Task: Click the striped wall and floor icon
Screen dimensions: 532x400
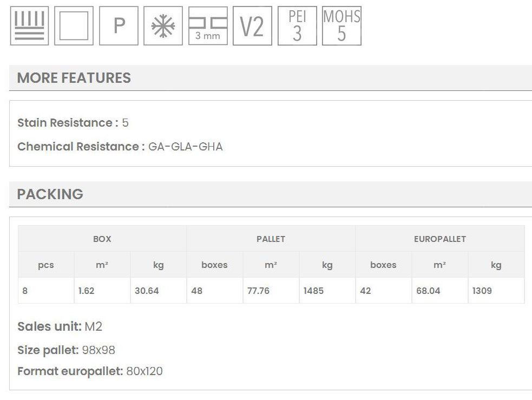Action: pos(29,25)
